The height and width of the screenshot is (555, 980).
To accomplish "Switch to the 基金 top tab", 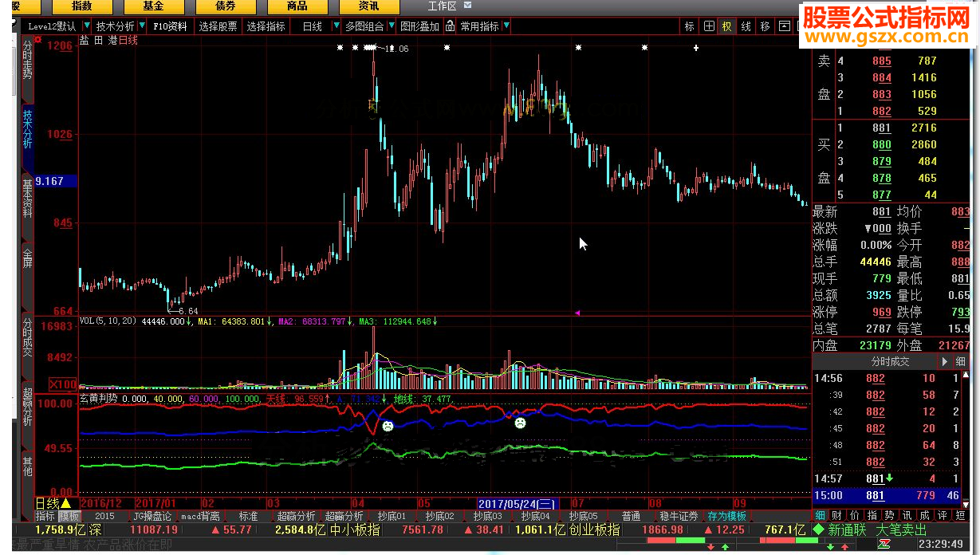I will click(x=154, y=6).
